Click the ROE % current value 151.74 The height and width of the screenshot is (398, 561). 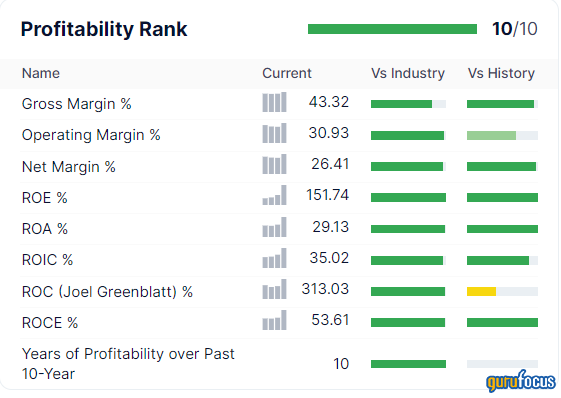[x=327, y=195]
